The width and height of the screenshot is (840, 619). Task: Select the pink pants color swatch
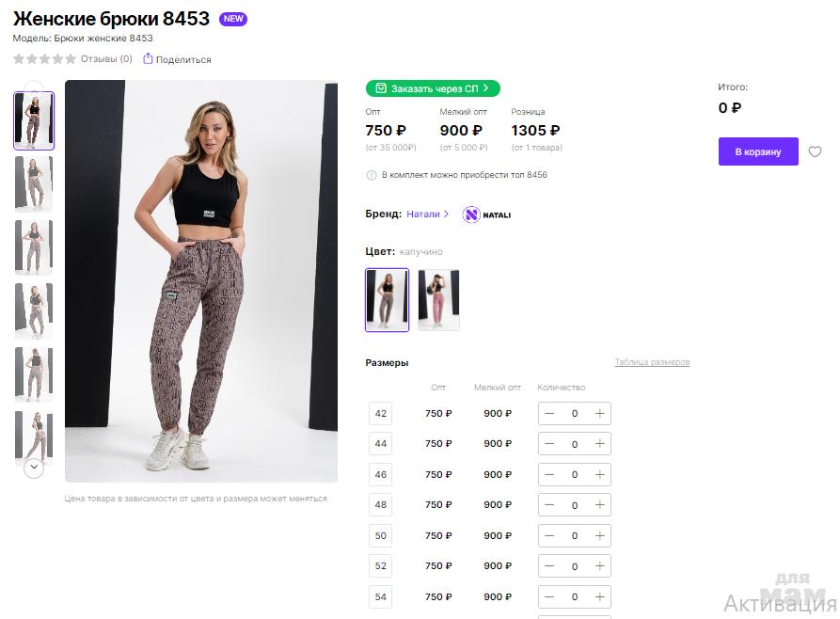438,300
